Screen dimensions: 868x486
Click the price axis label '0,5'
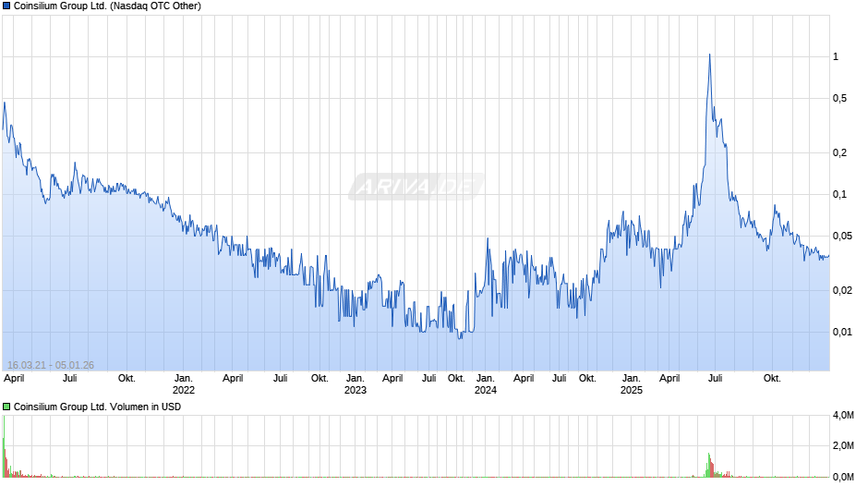coord(839,98)
